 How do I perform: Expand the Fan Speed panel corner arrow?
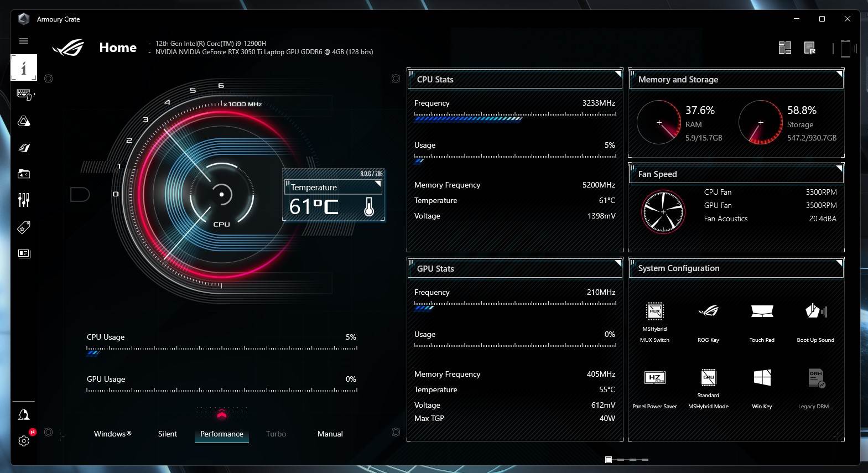839,168
